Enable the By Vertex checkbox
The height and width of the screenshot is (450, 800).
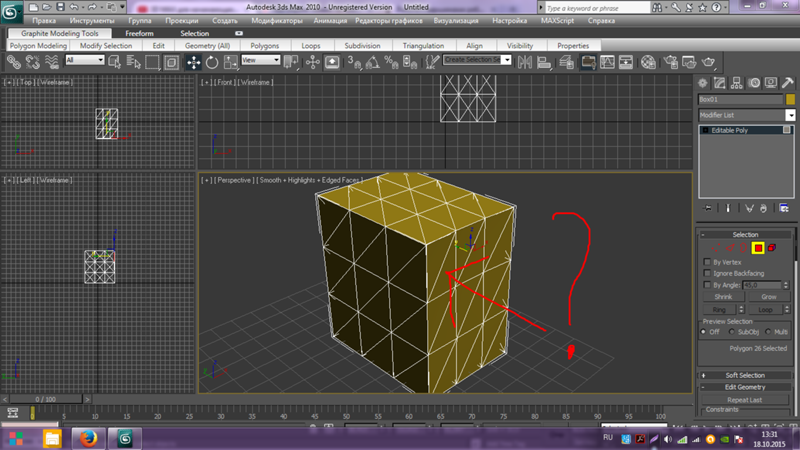[x=708, y=262]
